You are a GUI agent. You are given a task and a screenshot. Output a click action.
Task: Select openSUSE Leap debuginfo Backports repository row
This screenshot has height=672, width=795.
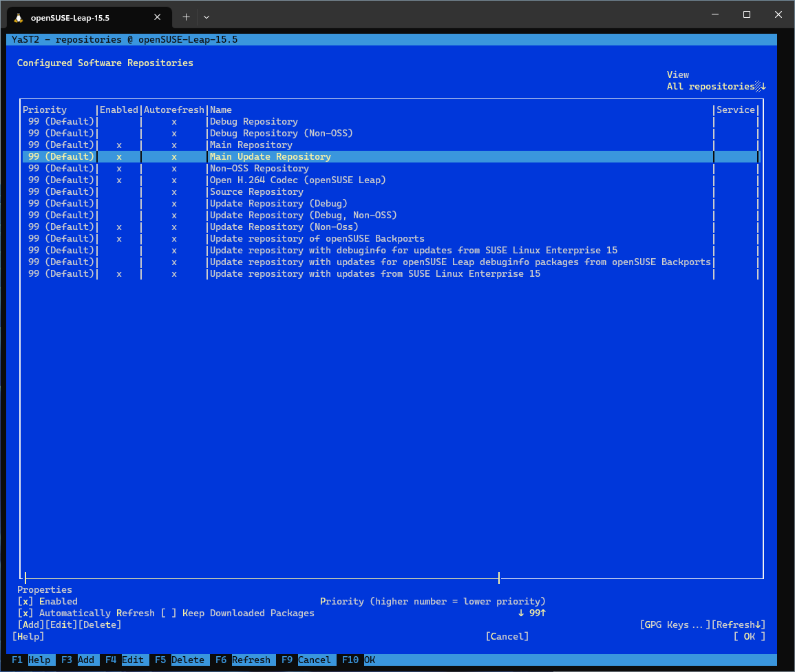[x=390, y=262]
